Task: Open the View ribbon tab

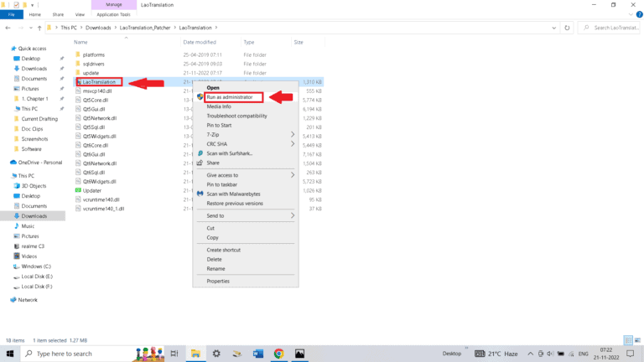Action: pyautogui.click(x=80, y=14)
